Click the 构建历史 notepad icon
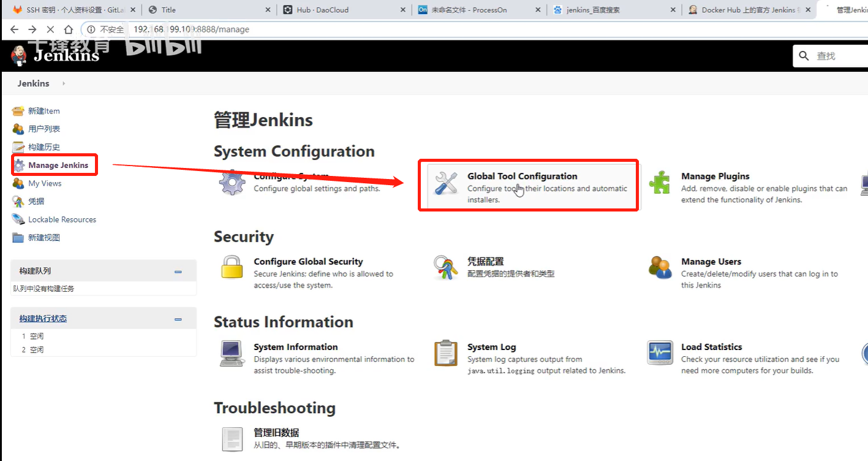868x461 pixels. pos(18,147)
